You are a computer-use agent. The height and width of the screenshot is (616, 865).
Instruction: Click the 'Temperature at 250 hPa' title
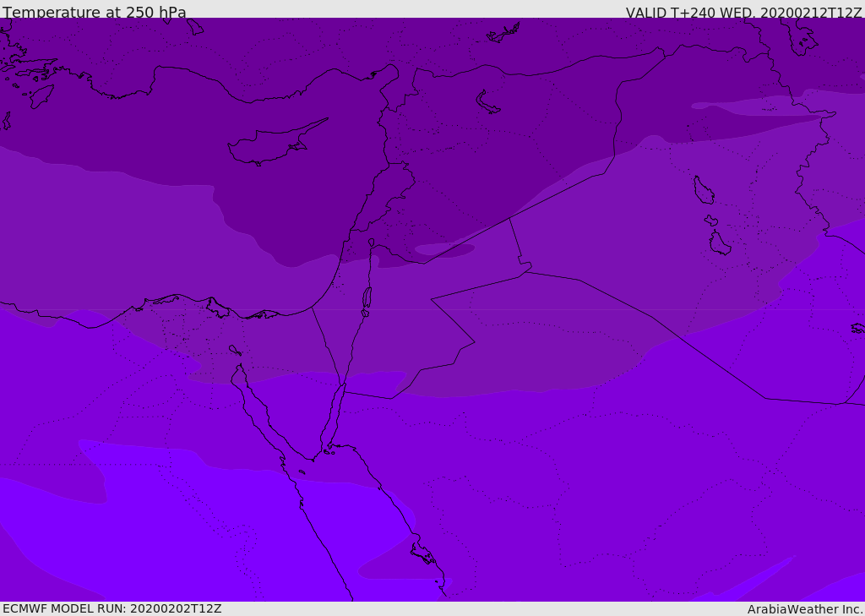95,12
